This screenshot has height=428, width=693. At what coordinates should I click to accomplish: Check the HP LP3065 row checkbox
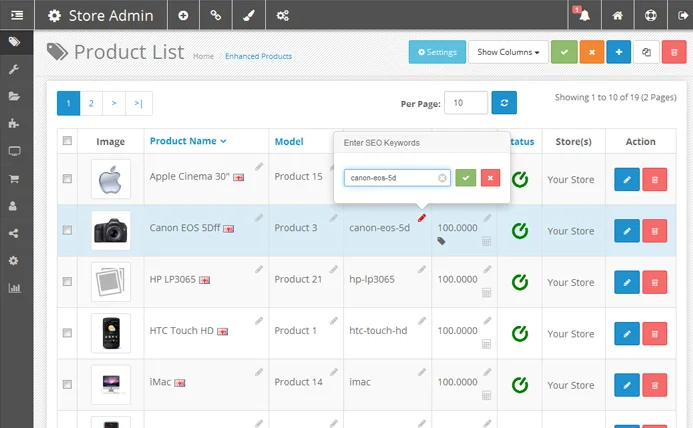(x=67, y=281)
